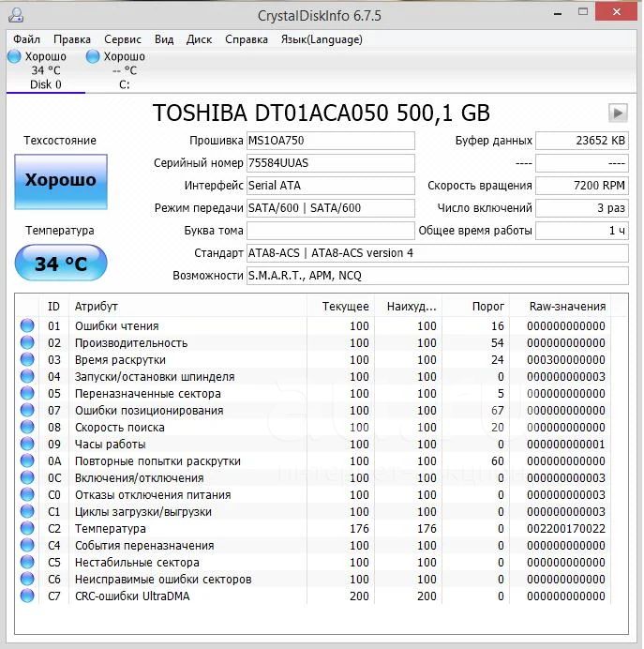Click the blue status orb for Disk 0

pos(14,56)
